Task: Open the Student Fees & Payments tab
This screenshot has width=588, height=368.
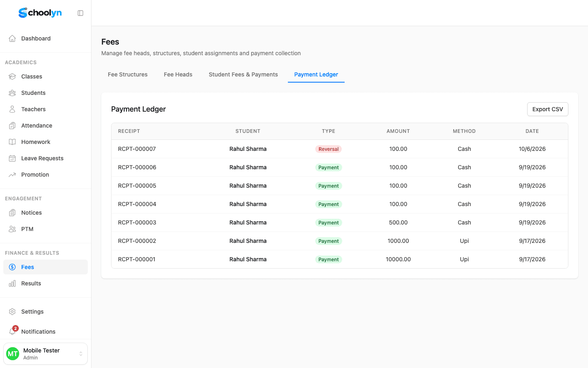Action: coord(243,74)
